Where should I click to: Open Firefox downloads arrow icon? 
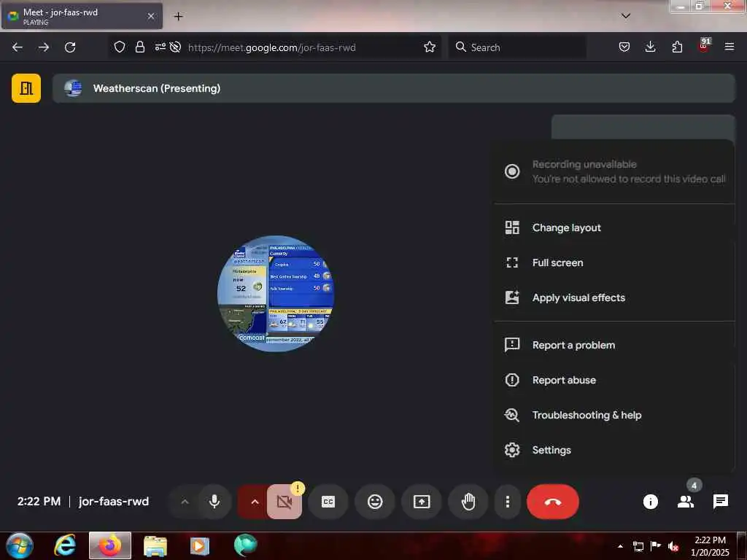(x=650, y=47)
